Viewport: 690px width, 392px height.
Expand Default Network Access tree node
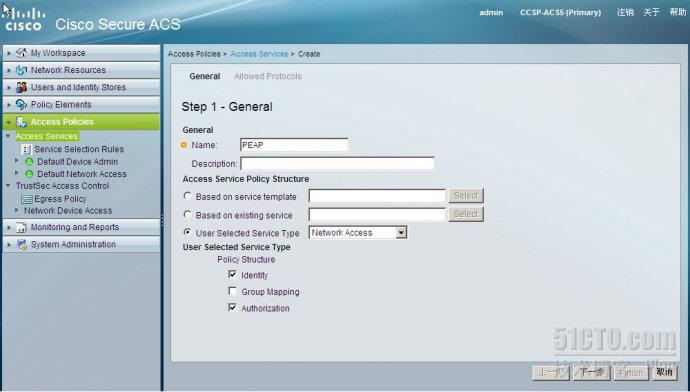point(17,173)
